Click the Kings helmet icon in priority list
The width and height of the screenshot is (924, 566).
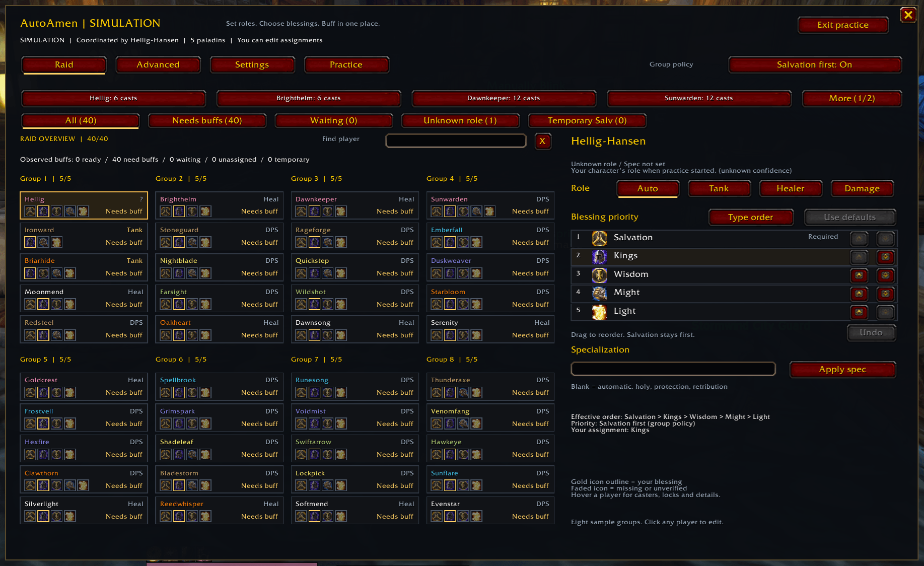click(599, 256)
